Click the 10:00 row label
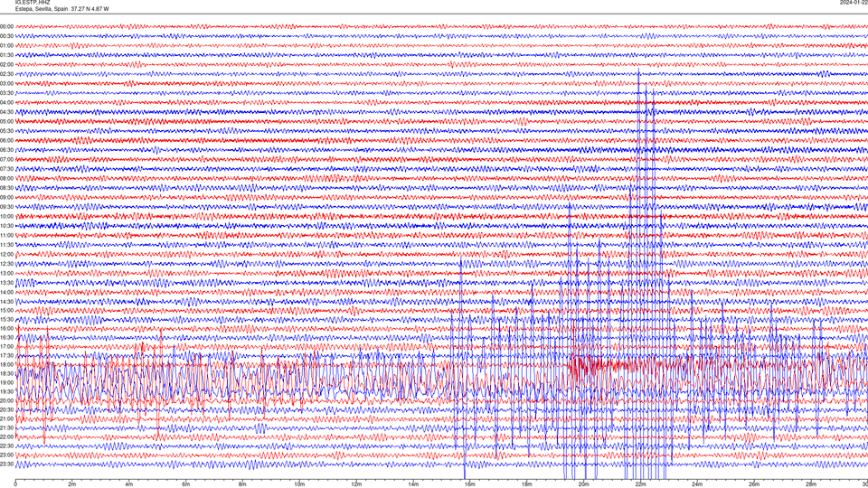Screen dimensions: 868x488 pyautogui.click(x=6, y=216)
